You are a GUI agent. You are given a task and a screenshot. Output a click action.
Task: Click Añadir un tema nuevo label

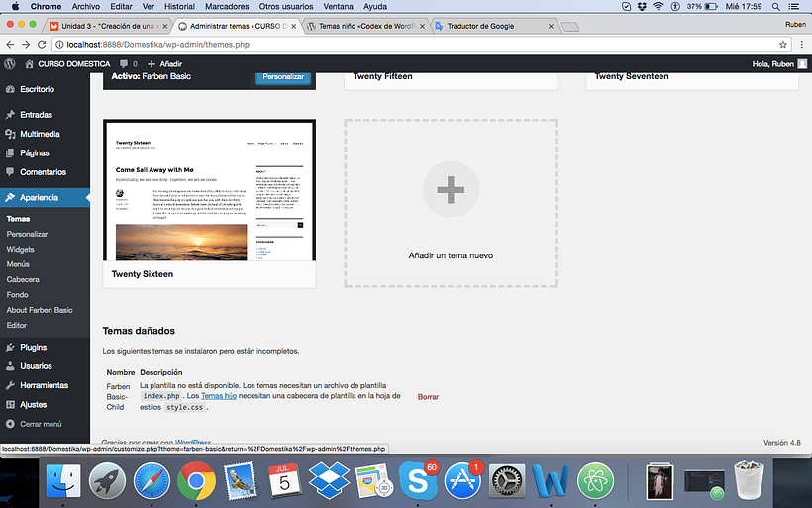[x=451, y=255]
